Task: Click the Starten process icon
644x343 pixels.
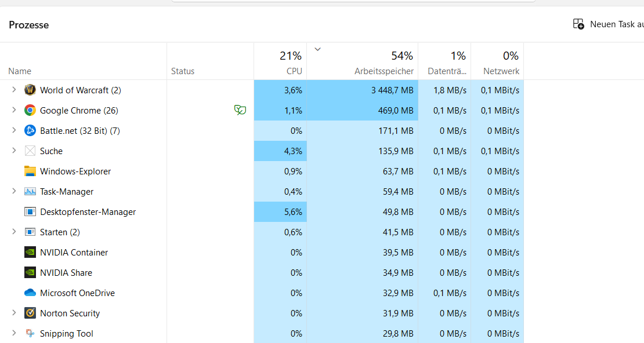Action: (x=30, y=232)
